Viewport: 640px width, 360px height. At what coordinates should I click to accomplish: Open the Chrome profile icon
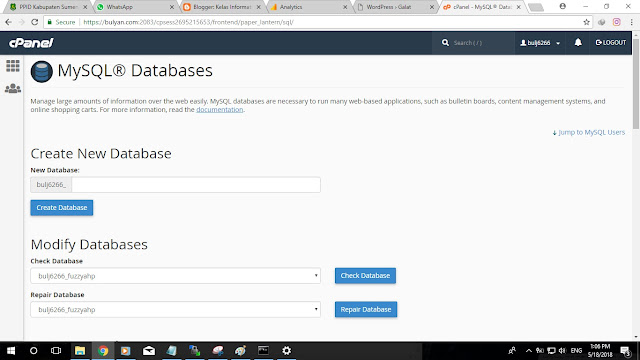tap(562, 6)
